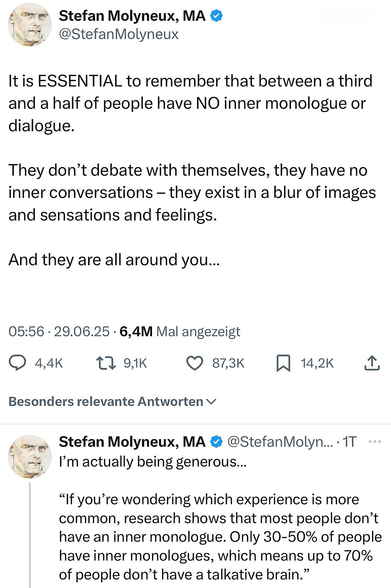Click the '6,4M Mal angezeigt' view count
Image resolution: width=391 pixels, height=588 pixels.
tap(180, 331)
